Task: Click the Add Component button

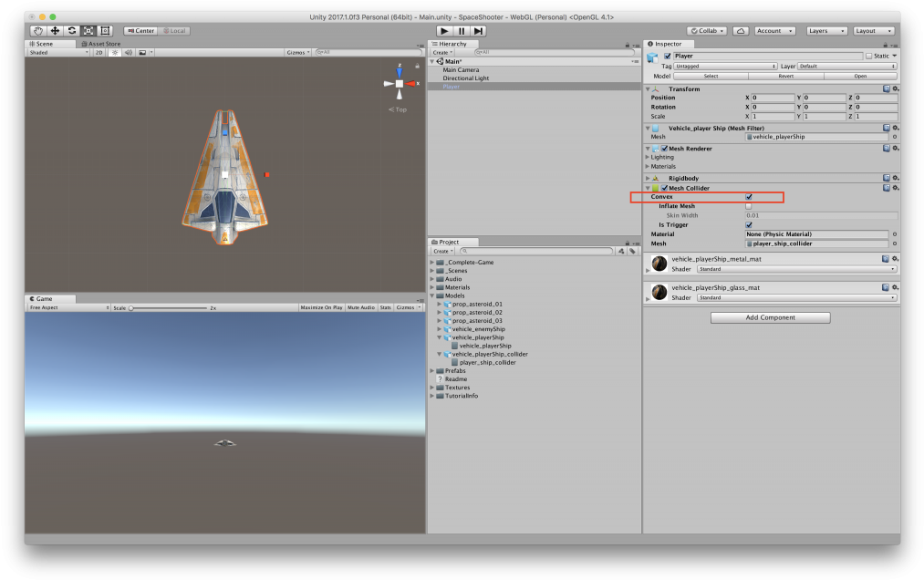Action: point(770,317)
